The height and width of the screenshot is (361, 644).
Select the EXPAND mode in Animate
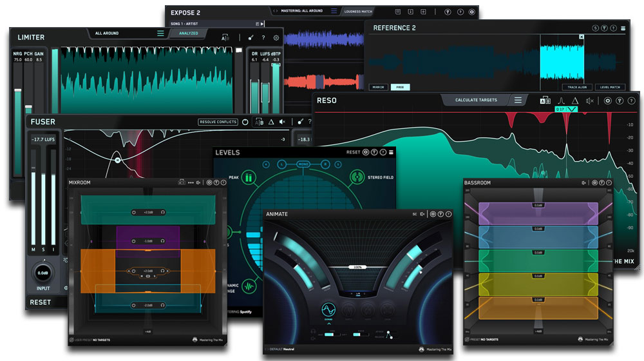pos(328,310)
